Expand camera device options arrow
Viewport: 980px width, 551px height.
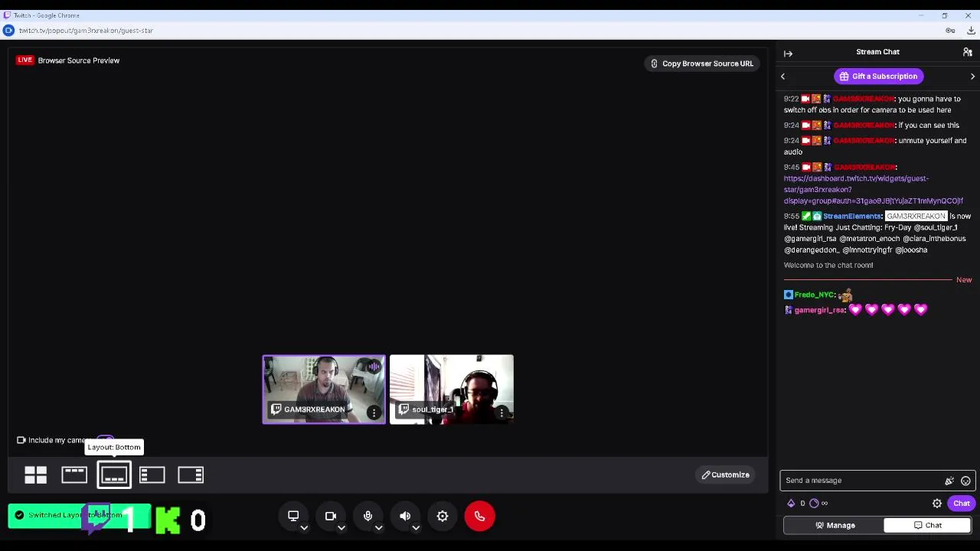(x=341, y=527)
